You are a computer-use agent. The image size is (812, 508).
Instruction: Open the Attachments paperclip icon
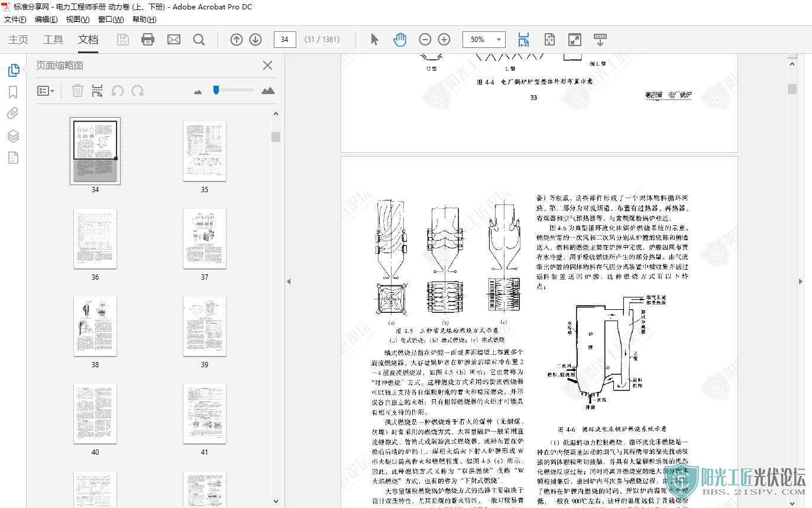tap(13, 114)
